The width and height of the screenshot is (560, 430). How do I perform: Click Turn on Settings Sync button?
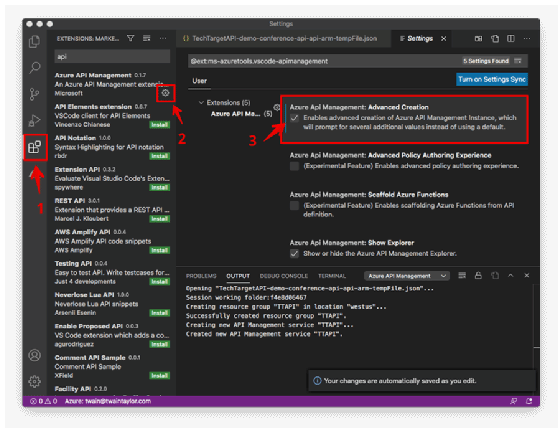(x=491, y=79)
